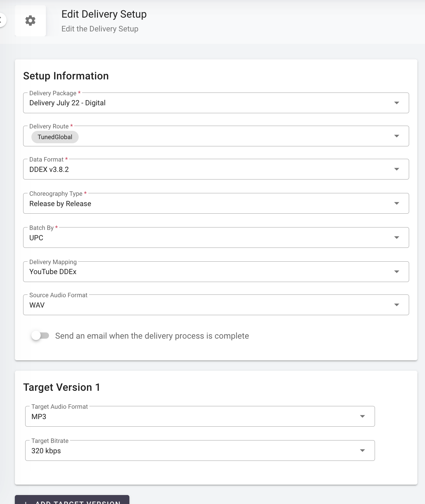Click the settings gear icon in header
This screenshot has height=504, width=425.
coord(30,21)
